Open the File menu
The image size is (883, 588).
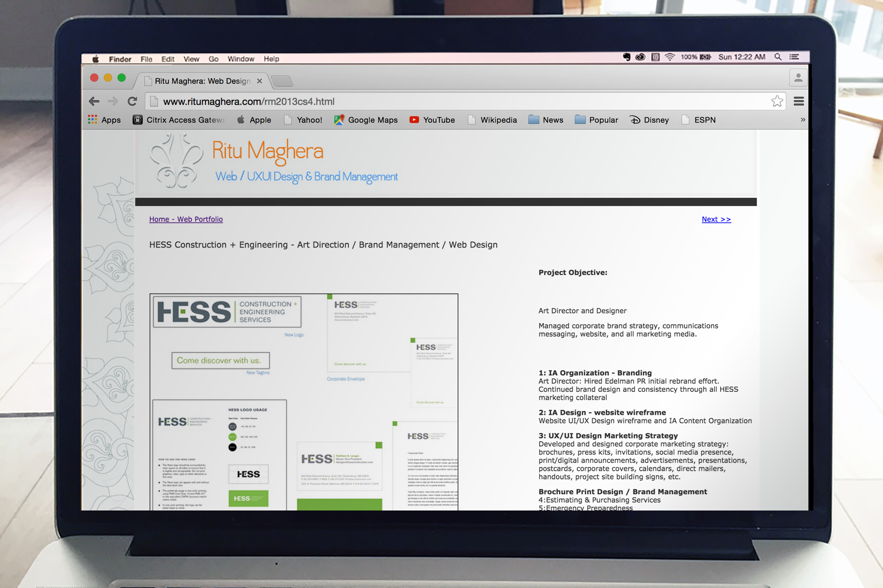coord(146,59)
